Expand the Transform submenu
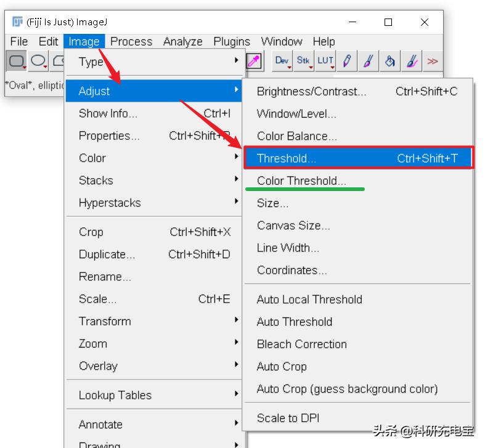 154,321
